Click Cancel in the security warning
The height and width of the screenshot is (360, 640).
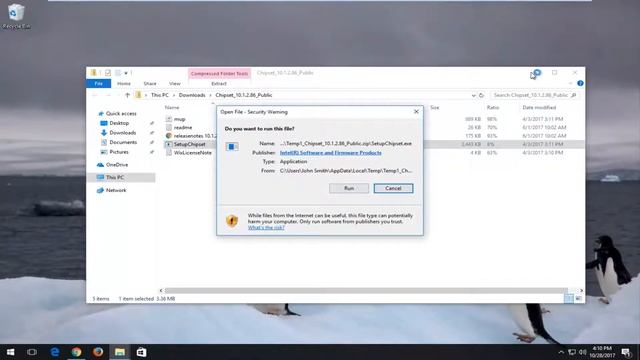click(393, 188)
